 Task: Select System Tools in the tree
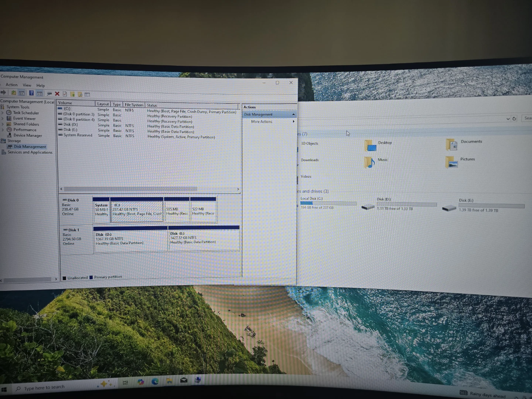[18, 107]
